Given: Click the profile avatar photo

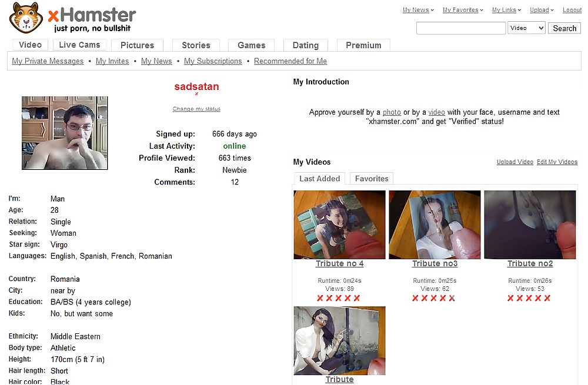Looking at the screenshot, I should [x=65, y=133].
